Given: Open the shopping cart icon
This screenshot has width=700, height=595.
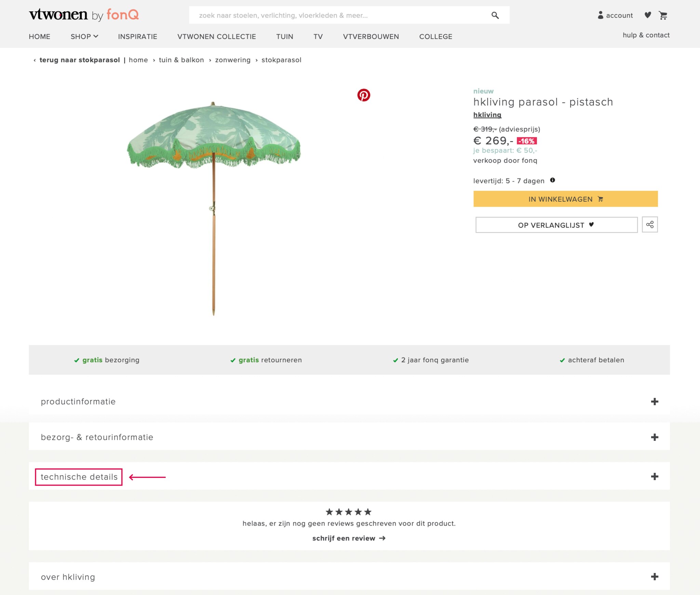Looking at the screenshot, I should coord(663,15).
